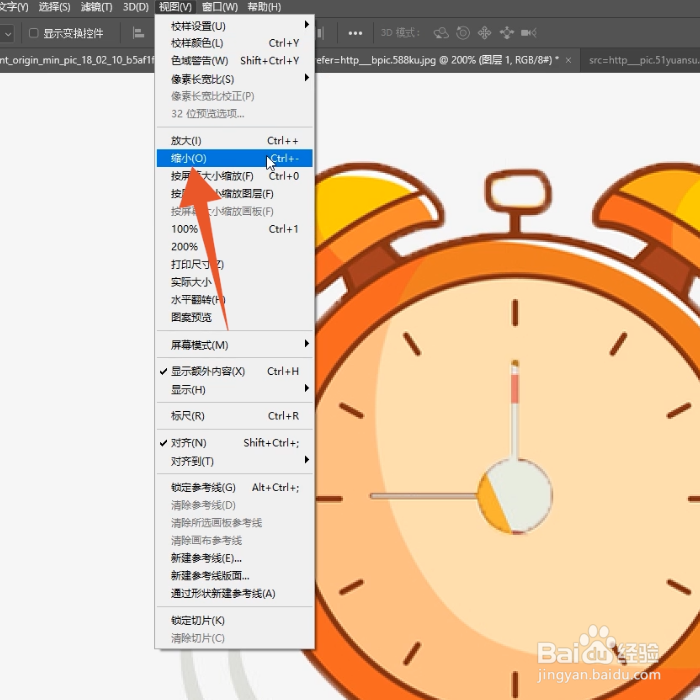Open the 文字(Y) menu
Image resolution: width=700 pixels, height=700 pixels.
click(13, 7)
